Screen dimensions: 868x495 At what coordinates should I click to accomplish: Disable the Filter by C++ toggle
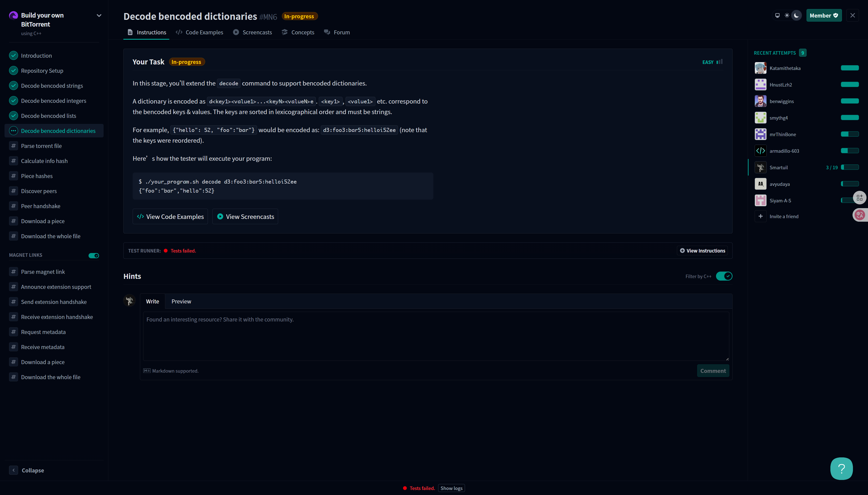click(x=724, y=276)
